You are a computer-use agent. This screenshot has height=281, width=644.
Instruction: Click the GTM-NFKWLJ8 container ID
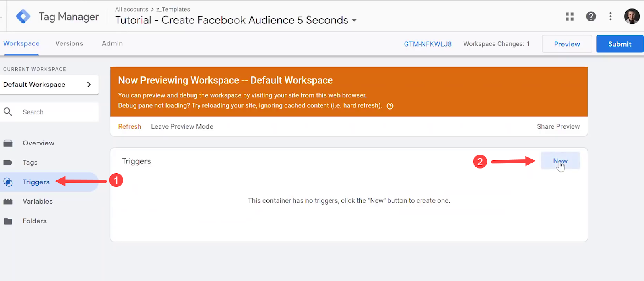(427, 44)
